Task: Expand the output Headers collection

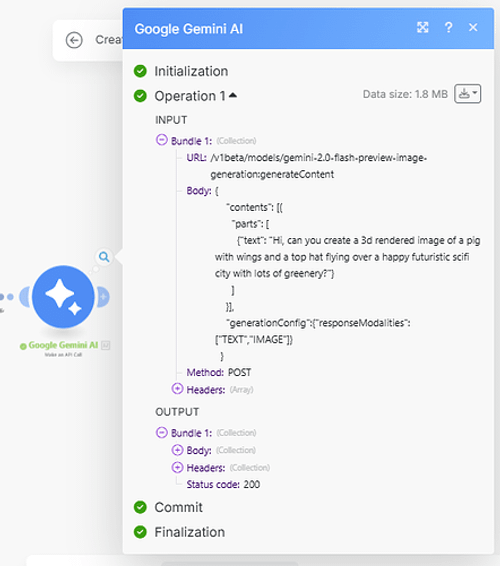Action: [x=177, y=467]
